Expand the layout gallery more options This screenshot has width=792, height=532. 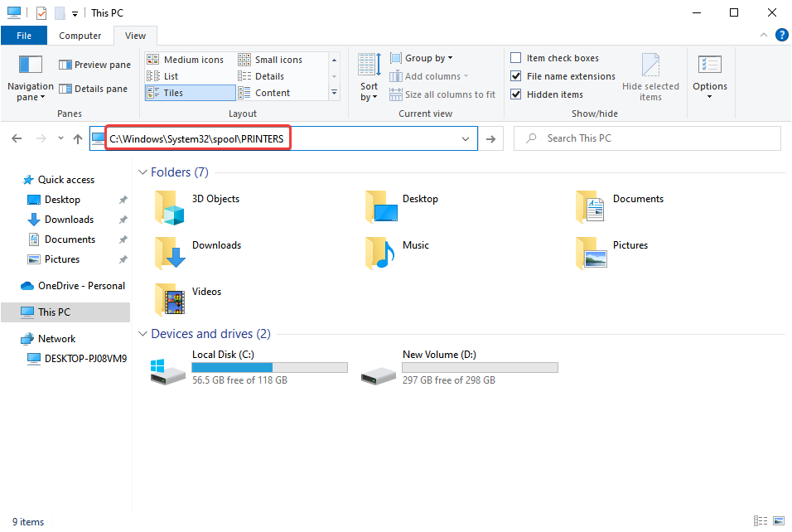[x=334, y=93]
